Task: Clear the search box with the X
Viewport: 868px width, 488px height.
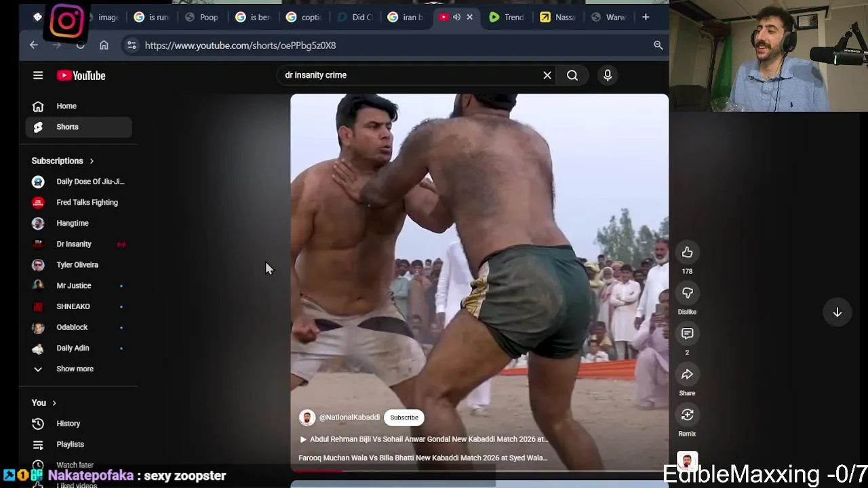Action: coord(547,75)
